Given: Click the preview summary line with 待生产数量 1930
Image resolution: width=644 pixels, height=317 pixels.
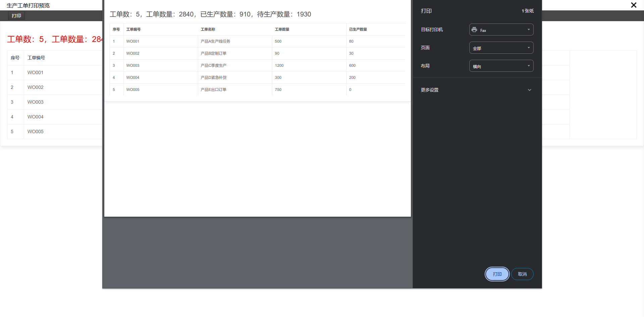Looking at the screenshot, I should (x=210, y=14).
